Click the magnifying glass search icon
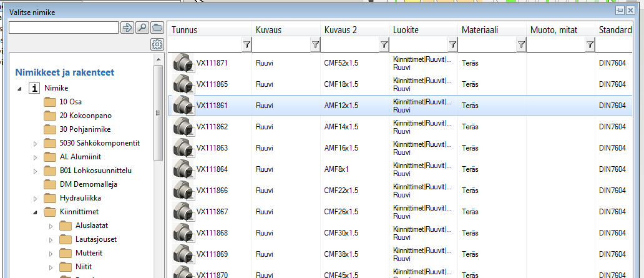Screen dimensions: 644x278 [142, 27]
